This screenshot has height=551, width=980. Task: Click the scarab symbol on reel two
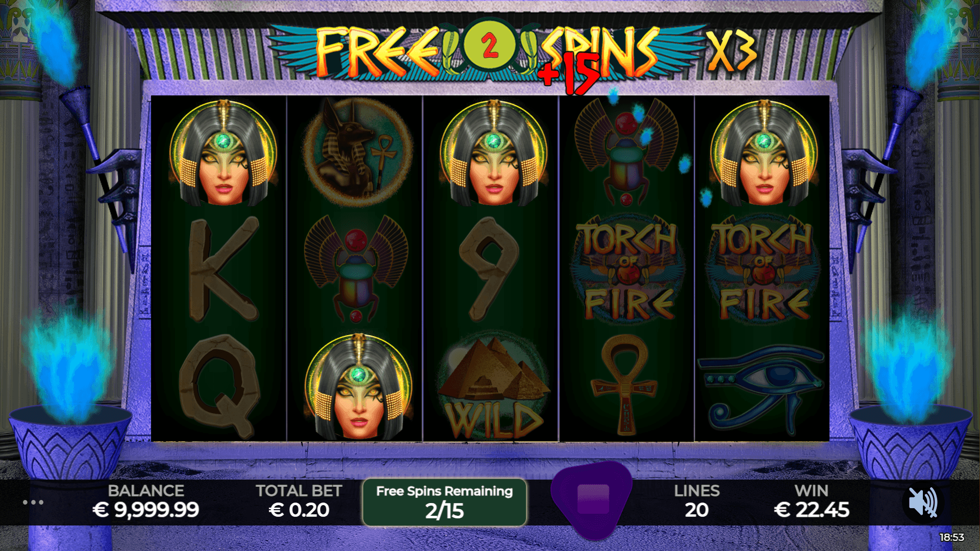(356, 269)
